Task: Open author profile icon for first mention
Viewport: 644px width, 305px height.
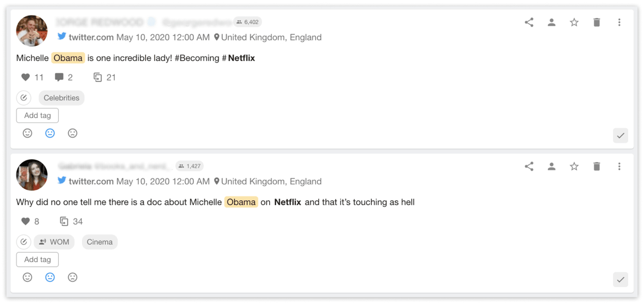Action: (551, 22)
